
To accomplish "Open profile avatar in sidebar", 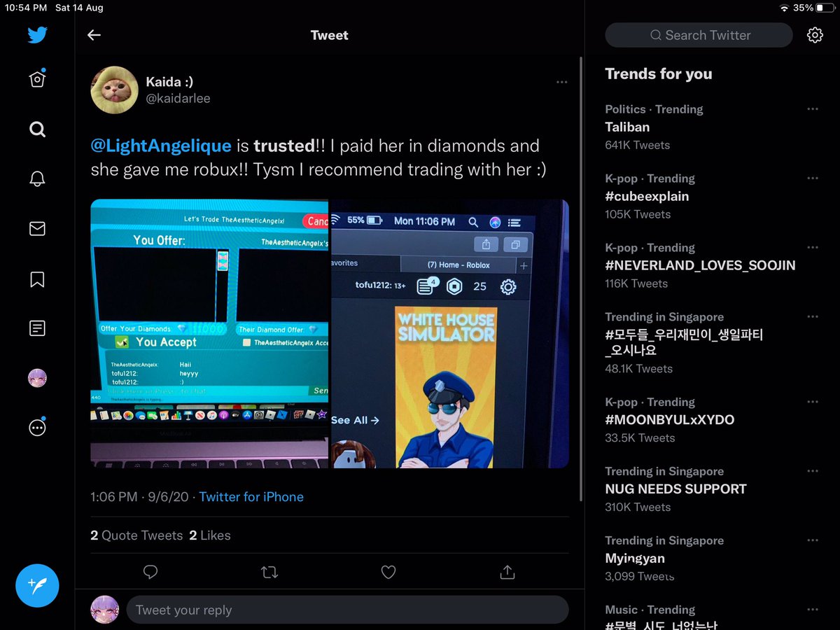I will tap(37, 379).
